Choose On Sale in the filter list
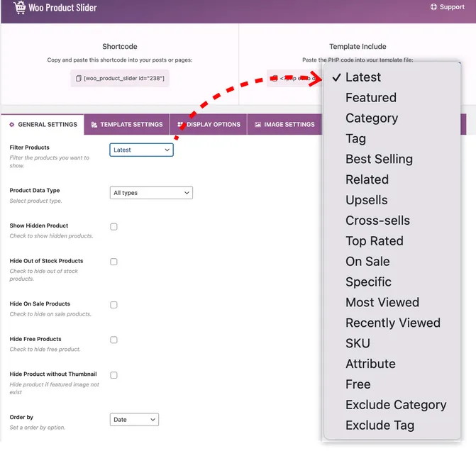Viewport: 476px width, 451px height. pyautogui.click(x=392, y=262)
